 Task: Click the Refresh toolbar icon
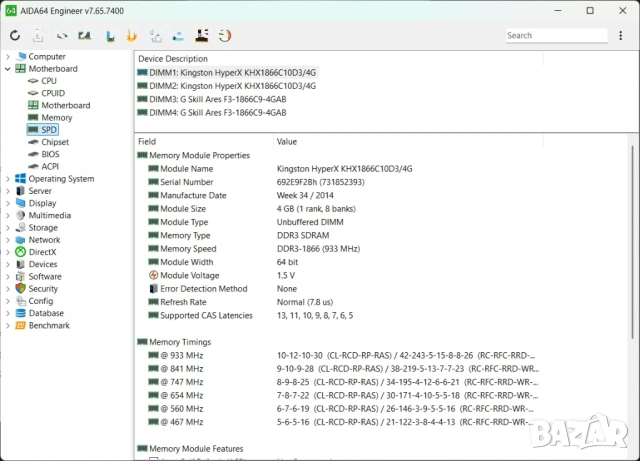[x=15, y=36]
